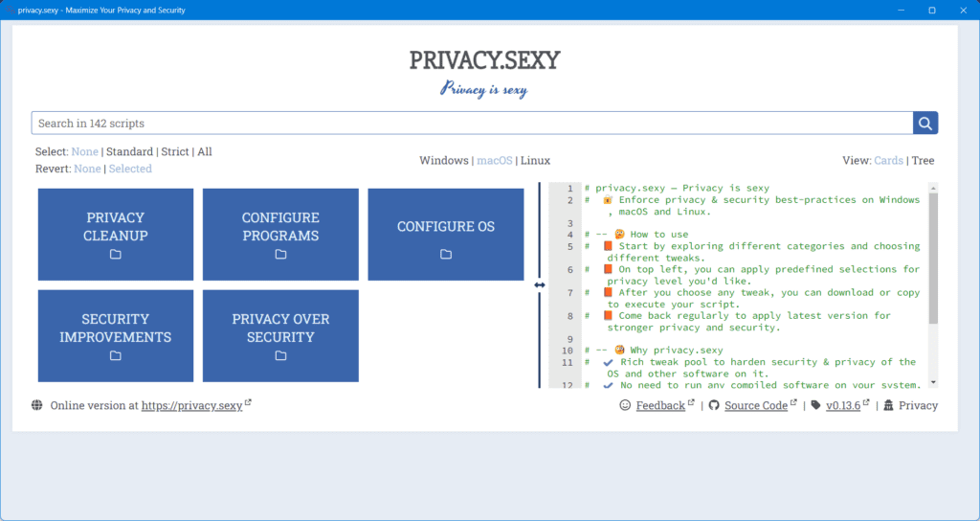Click the external-link icon after Feedback

691,403
